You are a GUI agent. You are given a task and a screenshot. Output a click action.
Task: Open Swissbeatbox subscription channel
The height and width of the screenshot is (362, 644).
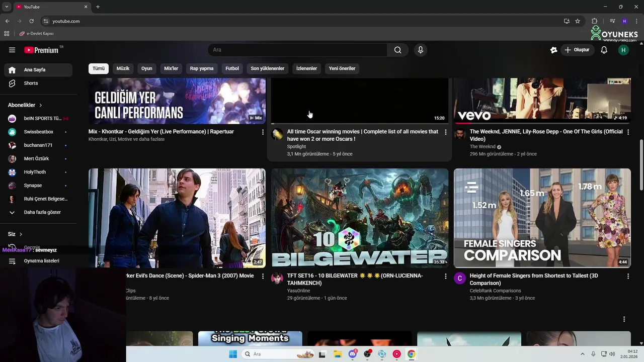pyautogui.click(x=38, y=132)
